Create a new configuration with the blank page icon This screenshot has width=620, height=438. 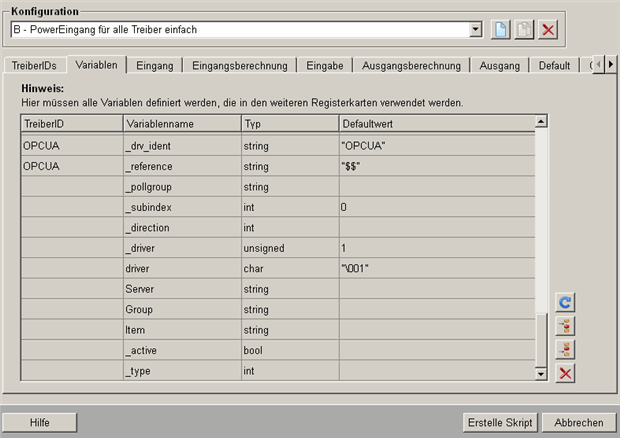pos(501,30)
